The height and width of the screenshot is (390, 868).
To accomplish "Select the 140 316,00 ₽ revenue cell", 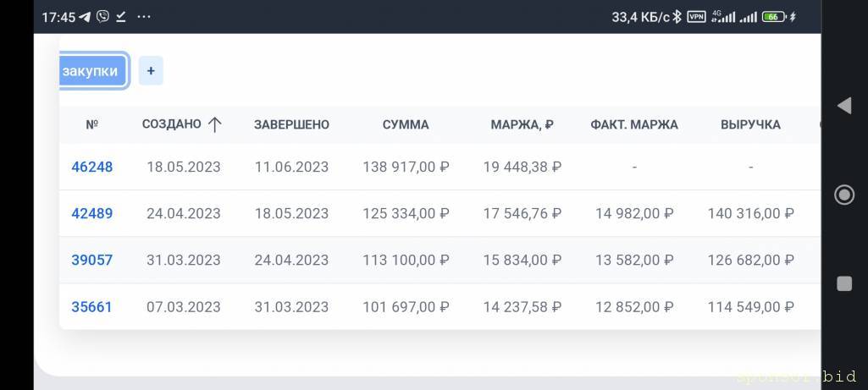I will 750,213.
